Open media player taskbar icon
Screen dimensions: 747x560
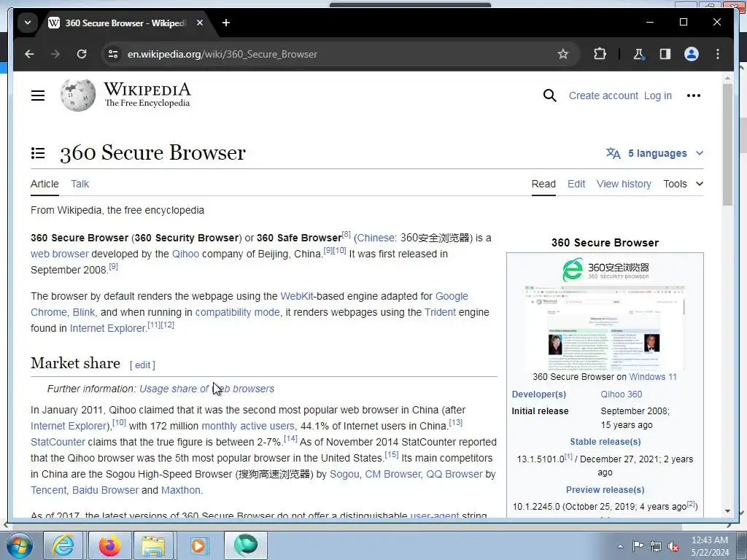[x=199, y=545]
